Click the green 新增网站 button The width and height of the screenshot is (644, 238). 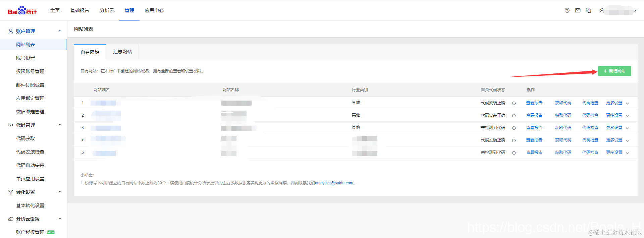(614, 71)
